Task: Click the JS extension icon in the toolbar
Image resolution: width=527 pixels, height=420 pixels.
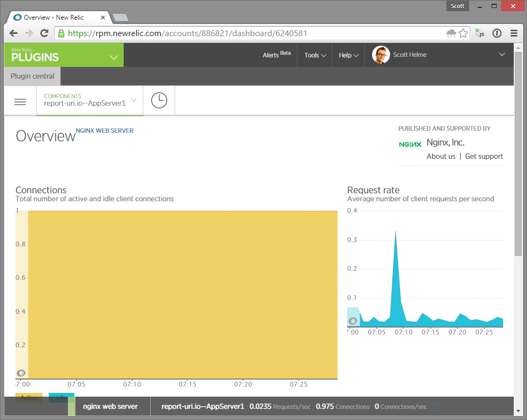Action: [x=480, y=33]
